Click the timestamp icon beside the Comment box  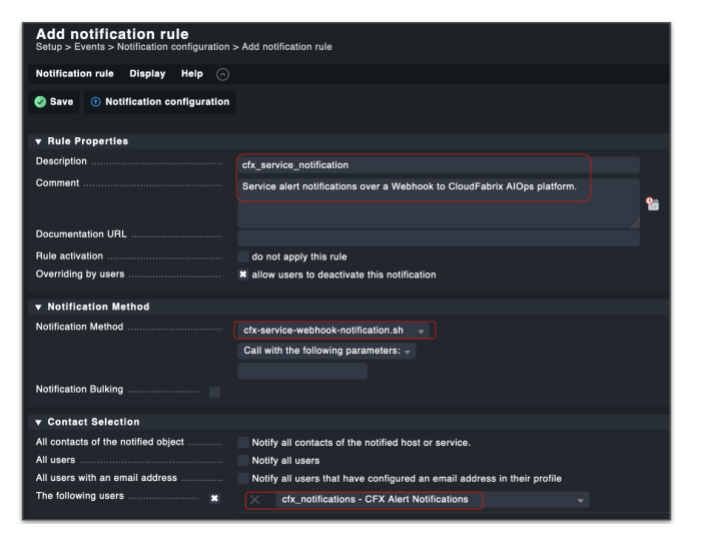[653, 204]
